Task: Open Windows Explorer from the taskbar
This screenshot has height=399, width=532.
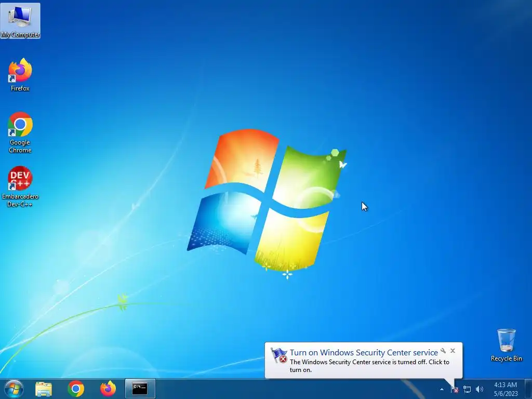Action: [44, 389]
